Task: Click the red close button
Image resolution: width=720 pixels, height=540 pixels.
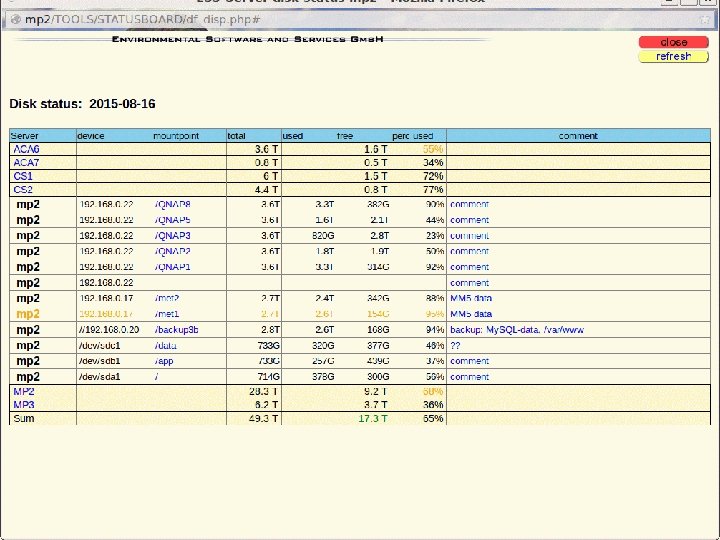Action: coord(674,42)
